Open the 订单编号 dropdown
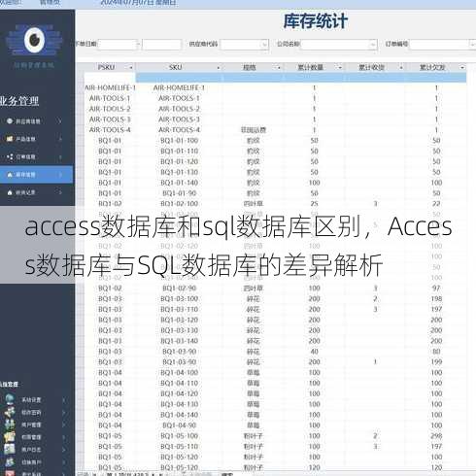The image size is (476, 476). (472, 44)
